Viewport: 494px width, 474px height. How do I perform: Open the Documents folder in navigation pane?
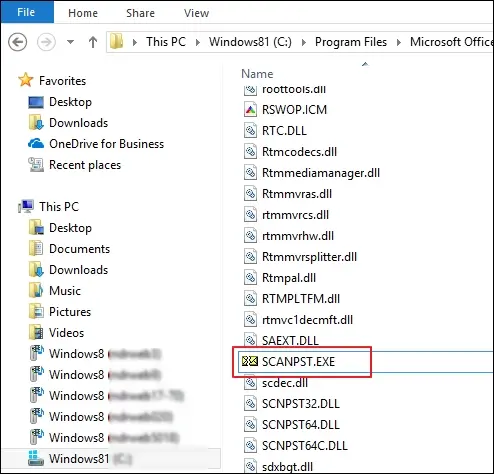pos(79,249)
